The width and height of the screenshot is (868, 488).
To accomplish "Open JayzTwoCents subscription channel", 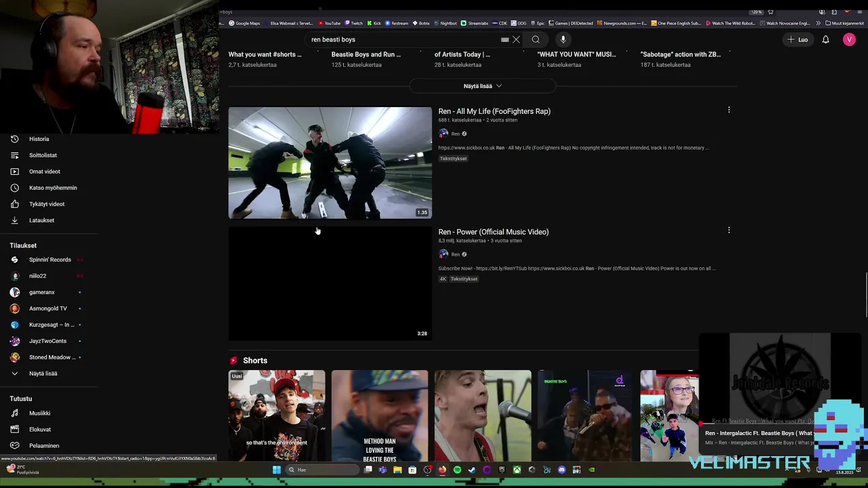I will (49, 341).
